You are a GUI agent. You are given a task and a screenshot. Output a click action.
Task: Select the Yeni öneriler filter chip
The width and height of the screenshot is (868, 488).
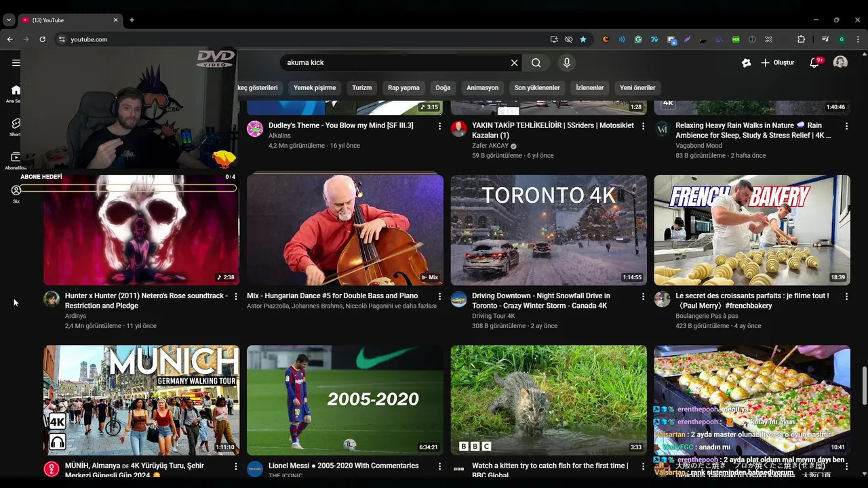coord(637,87)
